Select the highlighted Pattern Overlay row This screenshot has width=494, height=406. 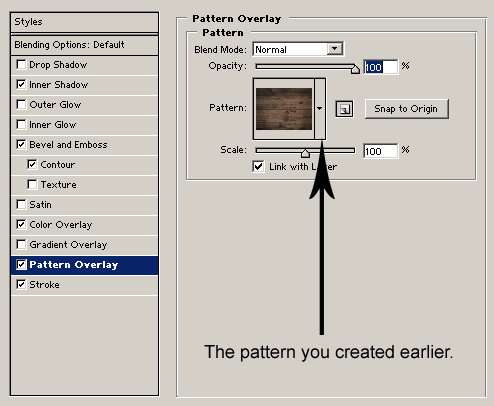click(x=84, y=265)
